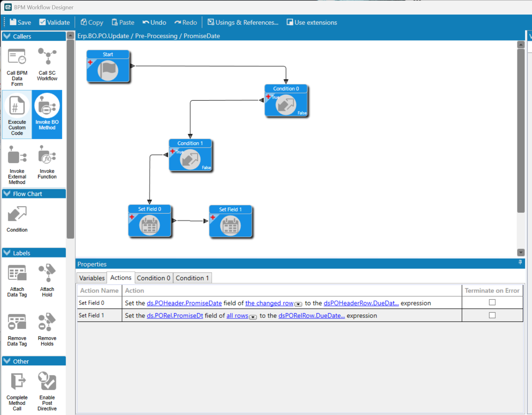
Task: Switch to the Variables tab
Action: pos(92,278)
